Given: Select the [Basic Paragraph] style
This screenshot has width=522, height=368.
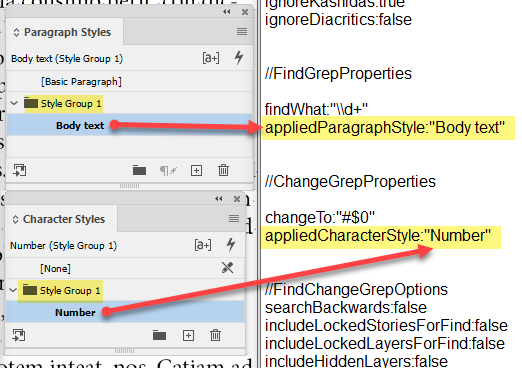Looking at the screenshot, I should tap(129, 81).
